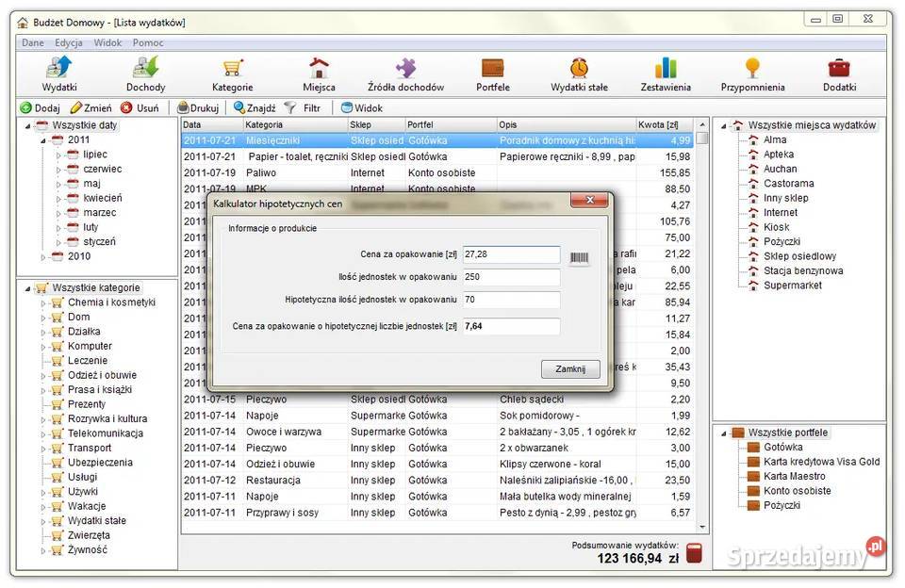Open the Dochody income section

(x=145, y=74)
